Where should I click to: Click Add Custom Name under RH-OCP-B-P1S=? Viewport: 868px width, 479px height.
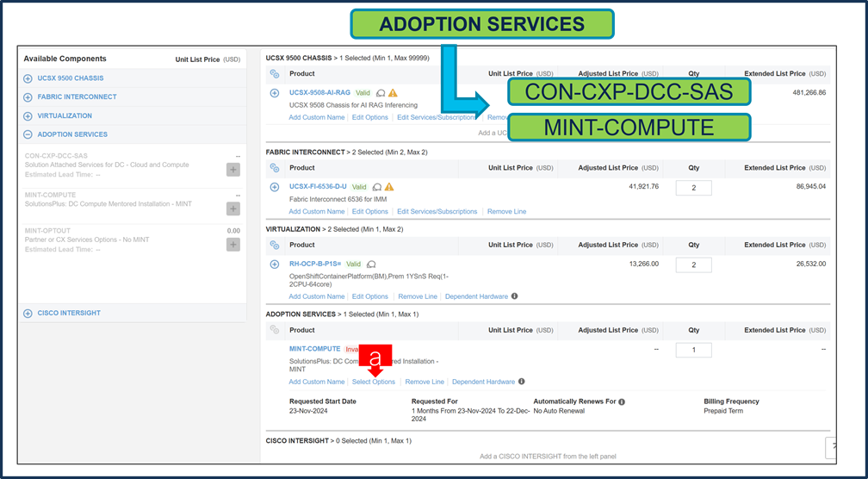click(317, 297)
